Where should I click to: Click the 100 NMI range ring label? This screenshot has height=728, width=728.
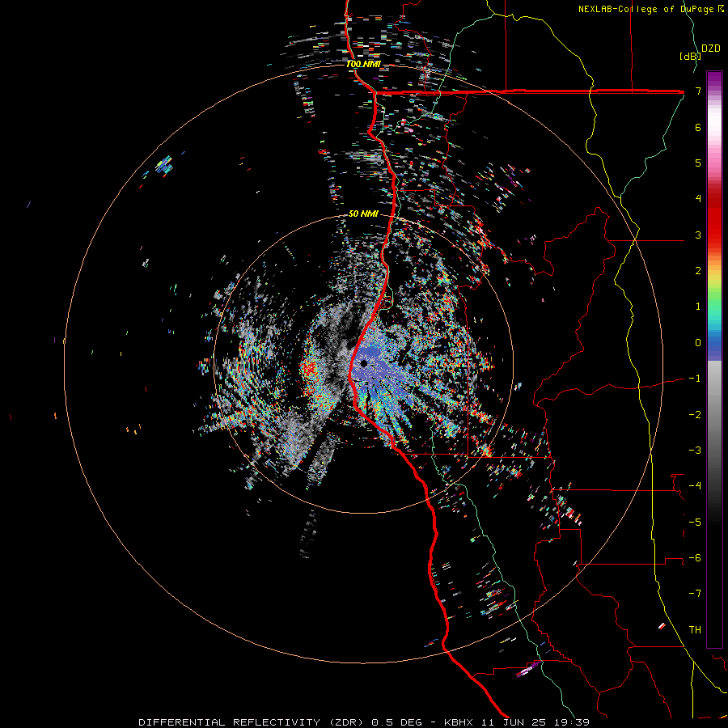click(x=363, y=64)
